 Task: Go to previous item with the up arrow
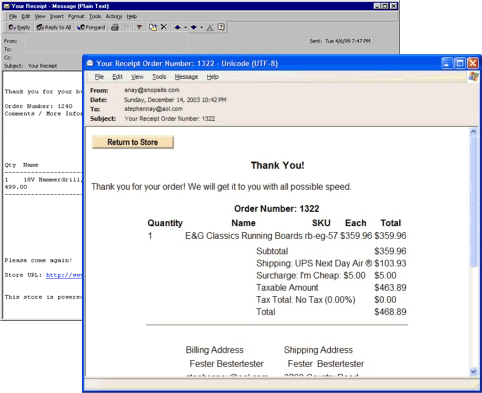[178, 27]
